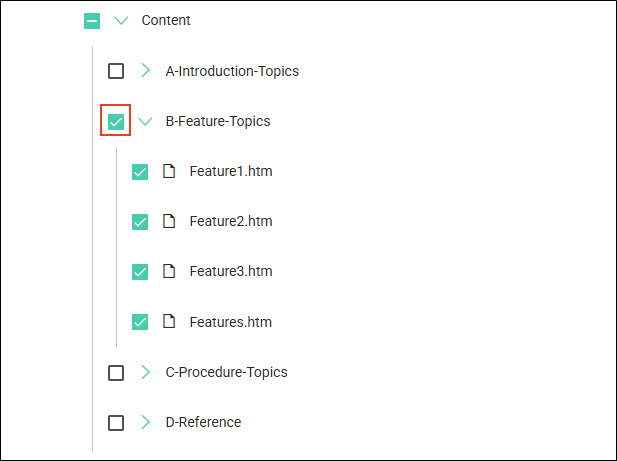
Task: Collapse the B-Feature-Topics folder chevron
Action: pos(146,122)
